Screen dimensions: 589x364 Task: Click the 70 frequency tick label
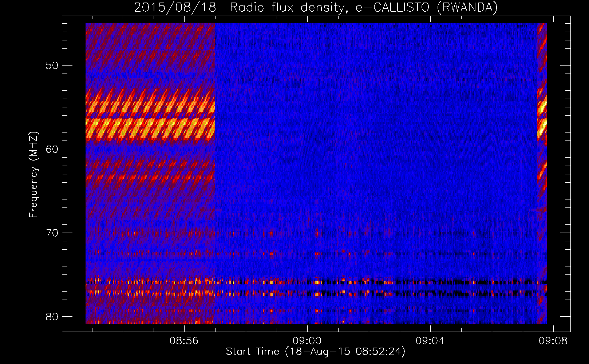click(52, 233)
